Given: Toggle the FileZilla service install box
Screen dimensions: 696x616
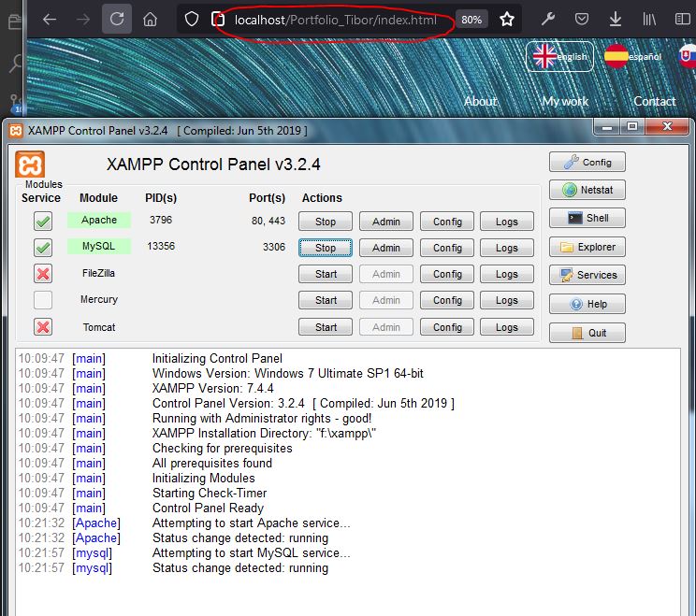Looking at the screenshot, I should 43,274.
